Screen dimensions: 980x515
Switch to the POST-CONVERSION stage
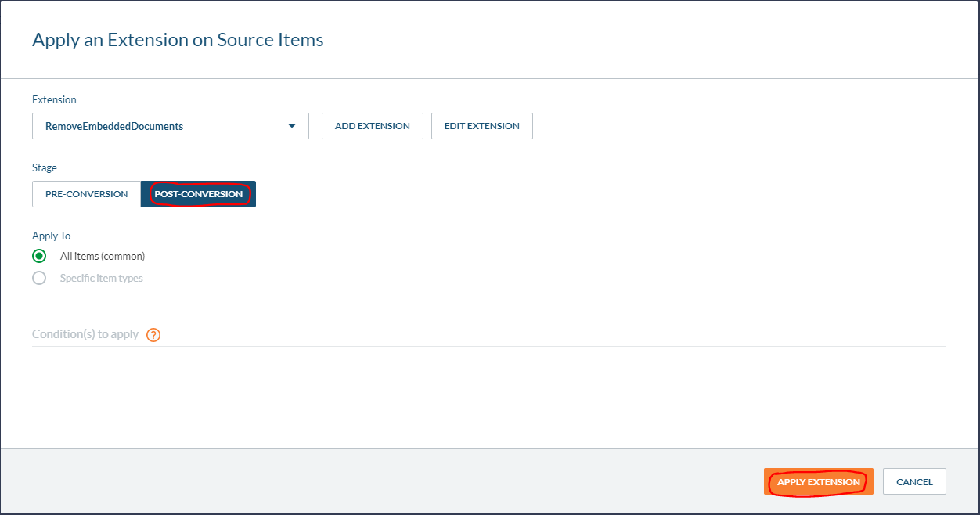click(197, 193)
